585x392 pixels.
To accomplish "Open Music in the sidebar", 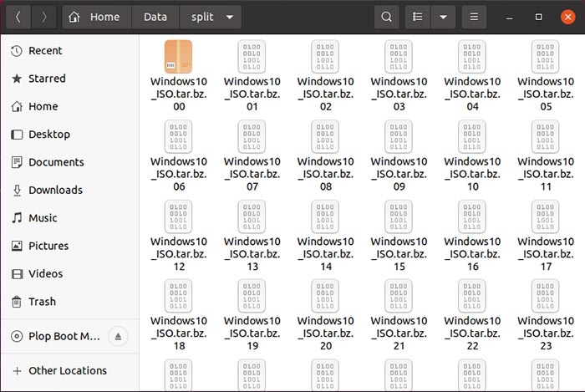I will pos(69,218).
